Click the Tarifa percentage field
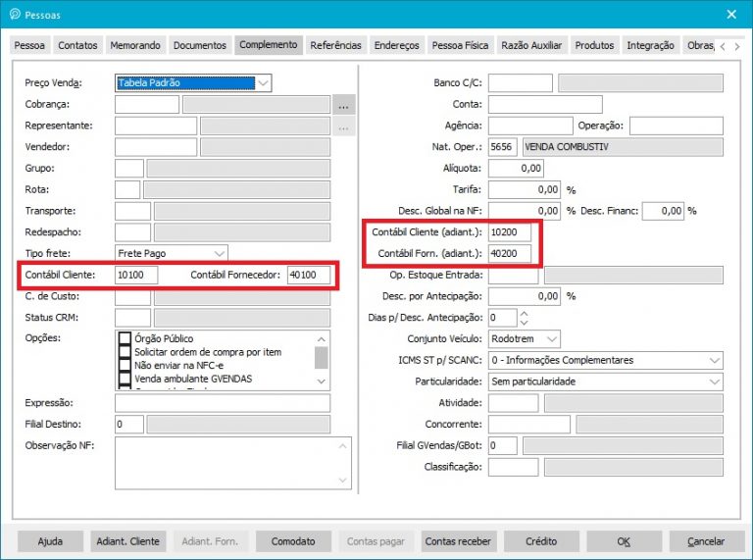753x560 pixels. pos(525,189)
